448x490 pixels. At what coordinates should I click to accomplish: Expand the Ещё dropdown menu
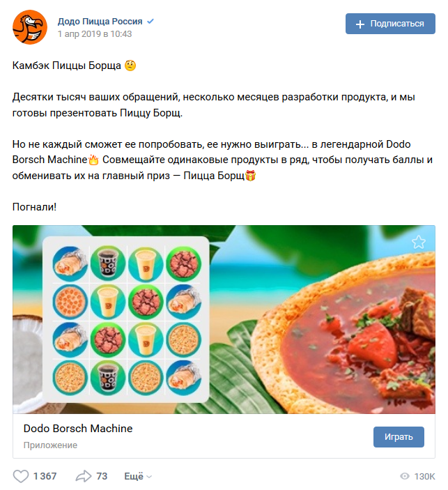[x=138, y=476]
